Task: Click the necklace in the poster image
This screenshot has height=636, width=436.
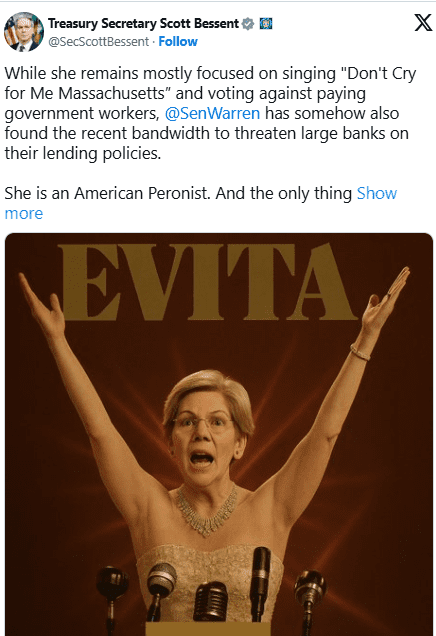Action: click(207, 510)
